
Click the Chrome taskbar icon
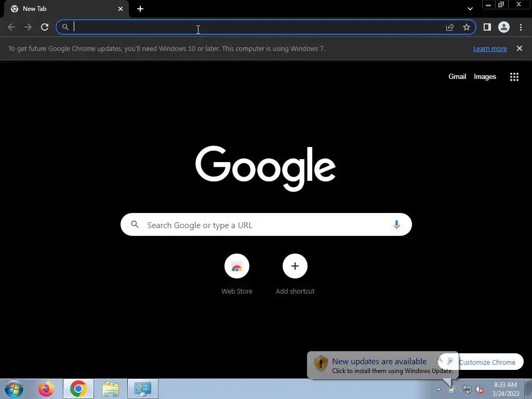click(x=78, y=389)
